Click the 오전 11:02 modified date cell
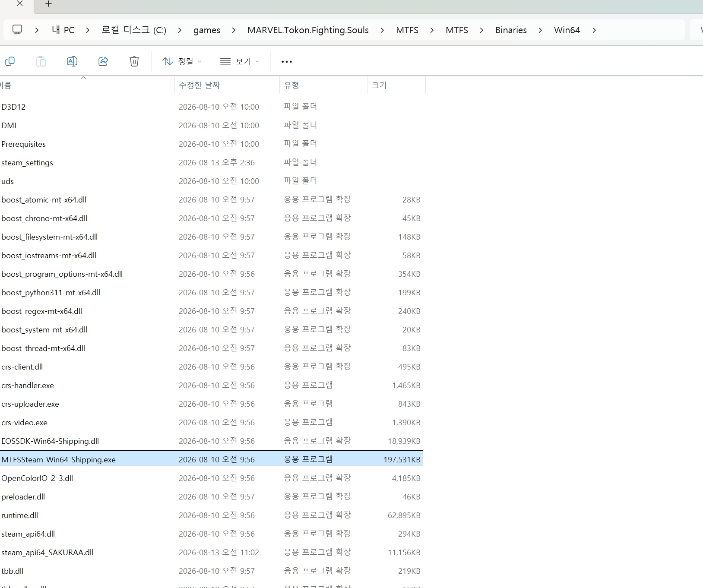Screen dimensions: 703x588 pyautogui.click(x=219, y=552)
